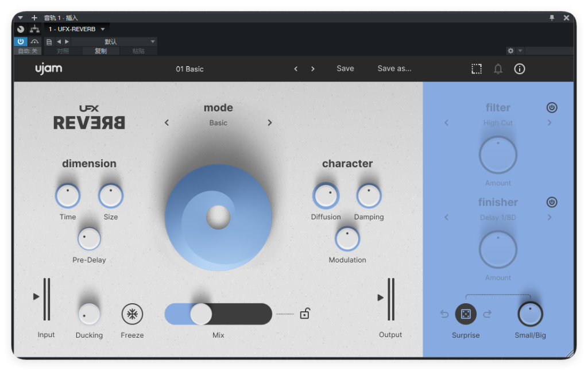Switch to next reverb mode

tap(270, 123)
